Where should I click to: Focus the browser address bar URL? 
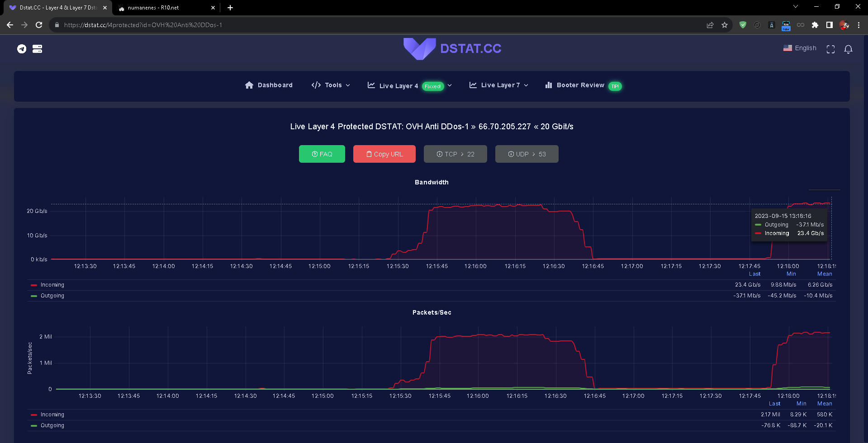tap(143, 25)
